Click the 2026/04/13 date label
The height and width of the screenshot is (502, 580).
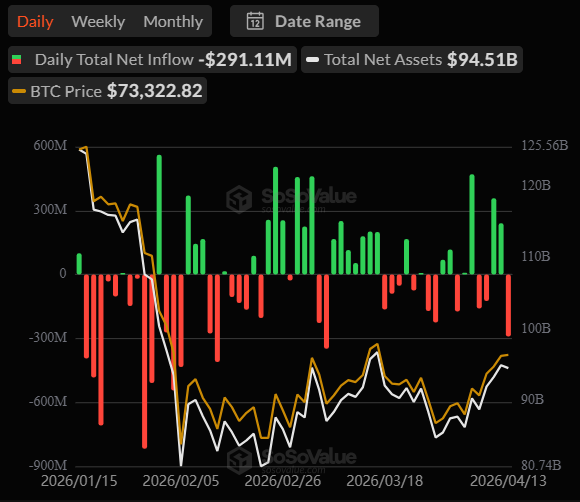tap(508, 481)
